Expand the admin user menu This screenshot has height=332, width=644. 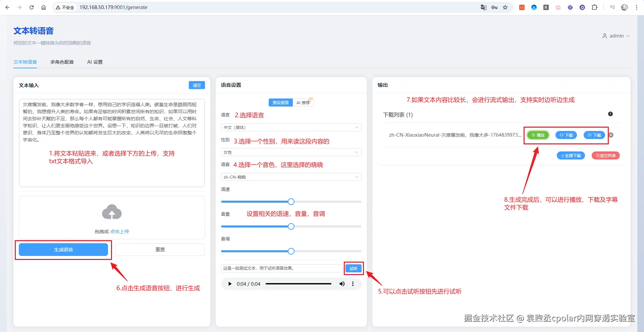(x=616, y=36)
